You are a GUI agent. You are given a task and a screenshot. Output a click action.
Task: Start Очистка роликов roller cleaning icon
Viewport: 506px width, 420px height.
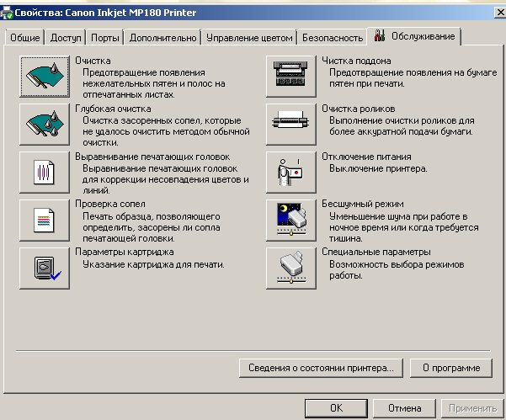[289, 124]
